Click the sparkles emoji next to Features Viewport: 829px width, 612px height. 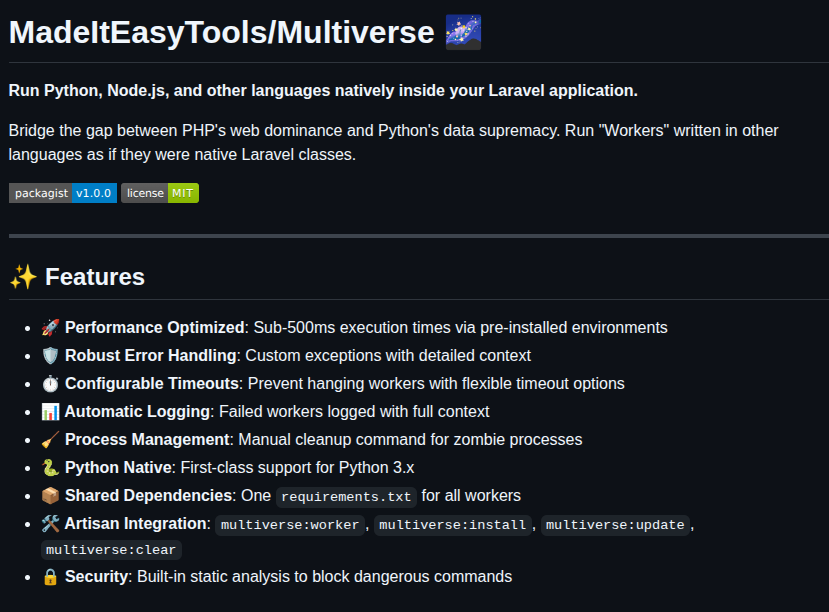(23, 277)
